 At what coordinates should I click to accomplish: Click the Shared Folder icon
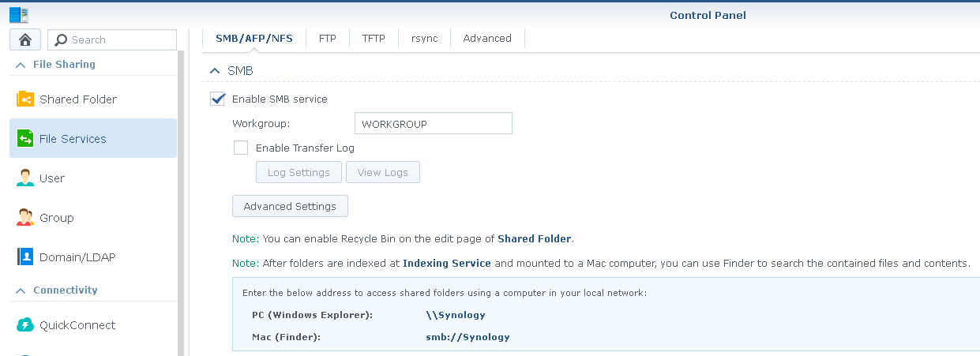tap(25, 99)
